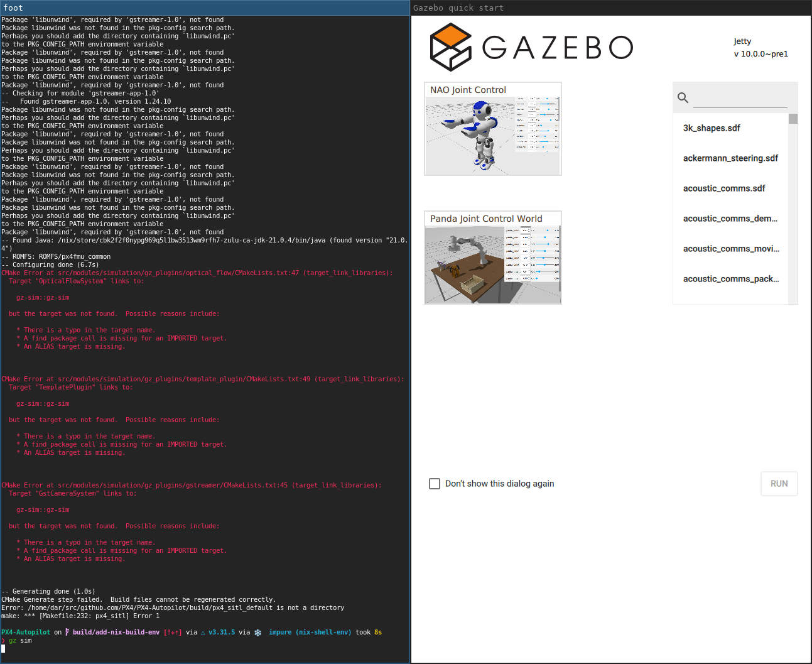Click the 'gz sim' command in terminal
This screenshot has height=664, width=812.
tap(20, 641)
